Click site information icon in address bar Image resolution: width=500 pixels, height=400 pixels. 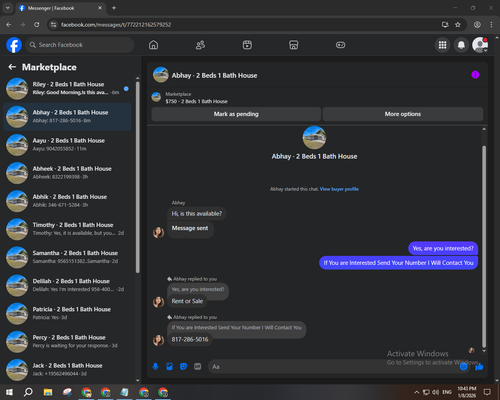(53, 25)
